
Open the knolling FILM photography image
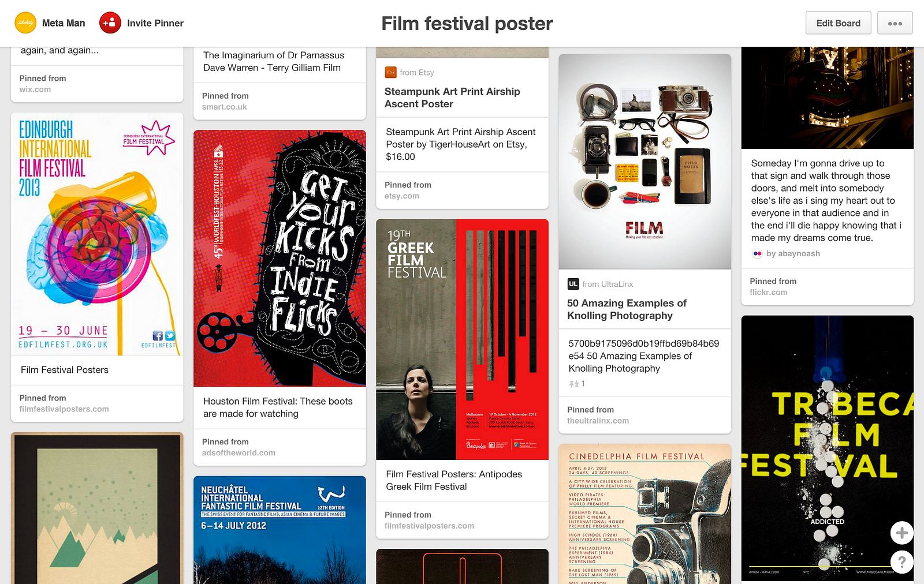(x=644, y=162)
